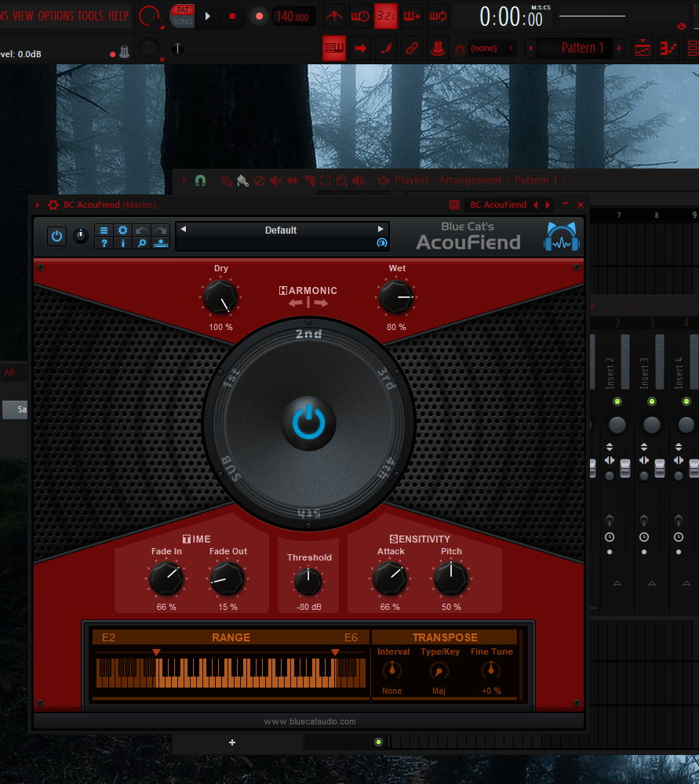Toggle the link chain icon
The width and height of the screenshot is (699, 784).
click(412, 48)
